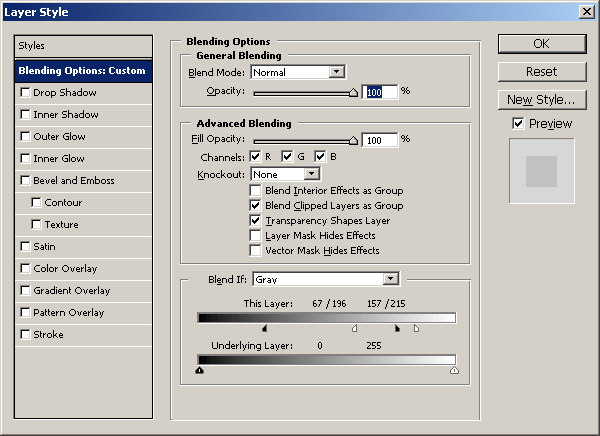Image resolution: width=600 pixels, height=436 pixels.
Task: Click the Underlying Layer black point triangle
Action: click(x=200, y=369)
